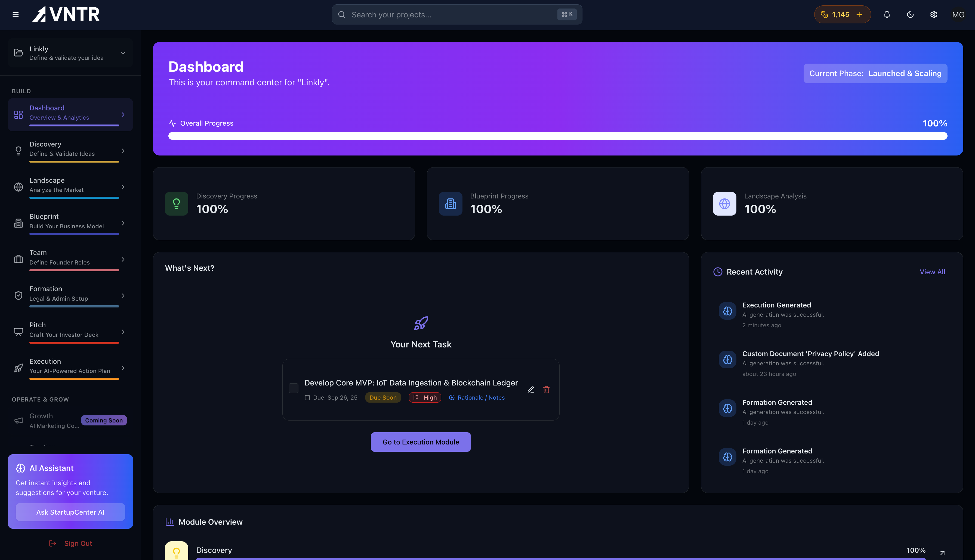
Task: Expand the Dashboard sidebar item chevron
Action: point(123,114)
